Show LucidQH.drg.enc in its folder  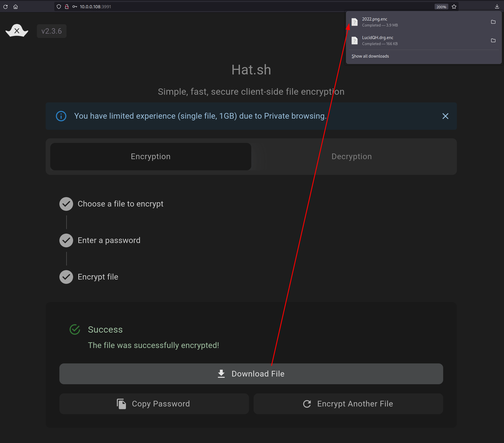click(493, 41)
